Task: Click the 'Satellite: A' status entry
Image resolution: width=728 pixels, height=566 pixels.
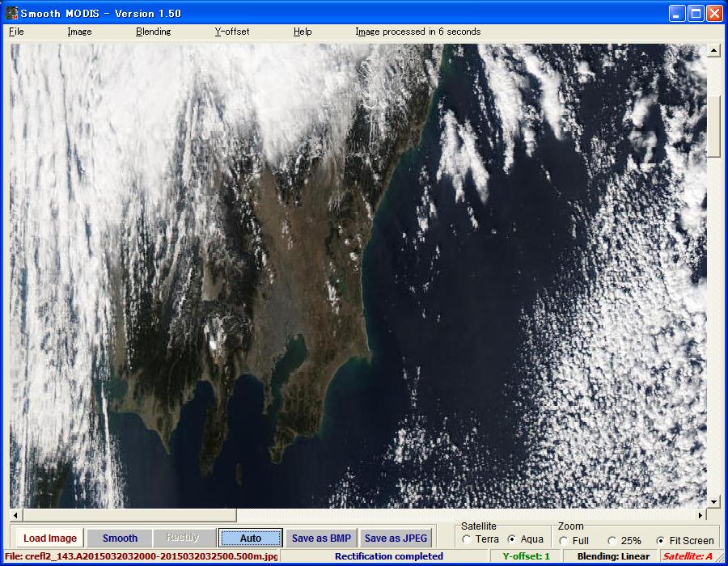Action: [687, 556]
